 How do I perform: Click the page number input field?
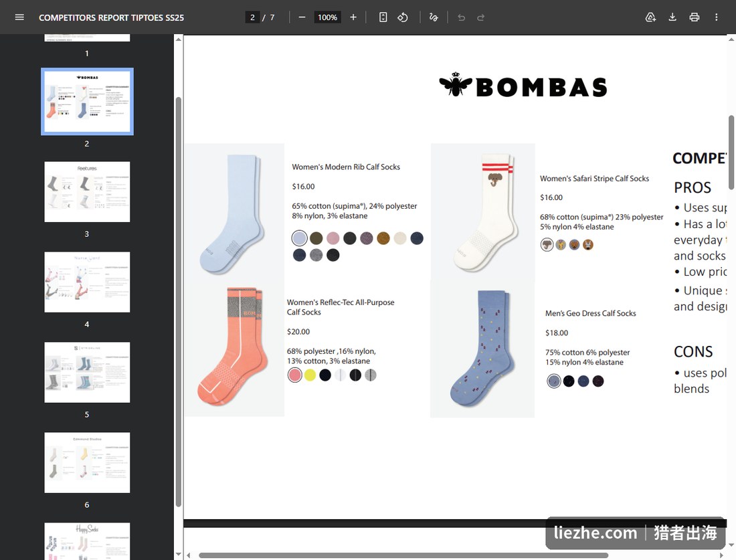[x=252, y=17]
